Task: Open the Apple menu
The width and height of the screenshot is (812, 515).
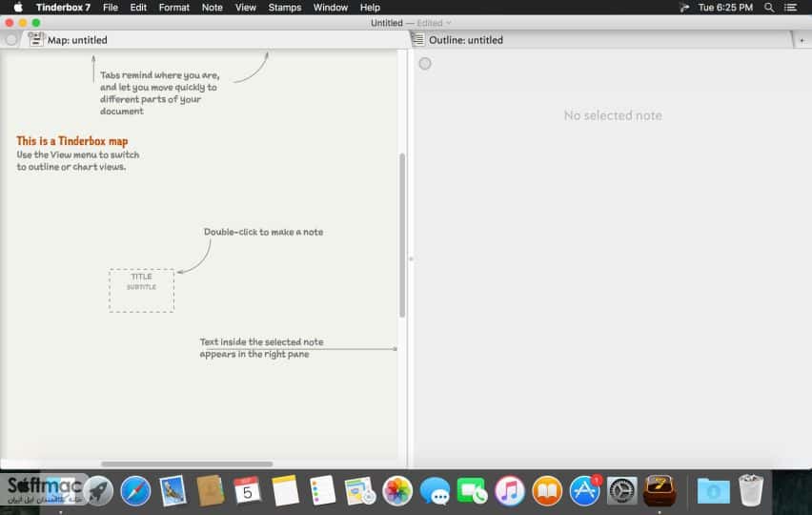Action: point(18,8)
